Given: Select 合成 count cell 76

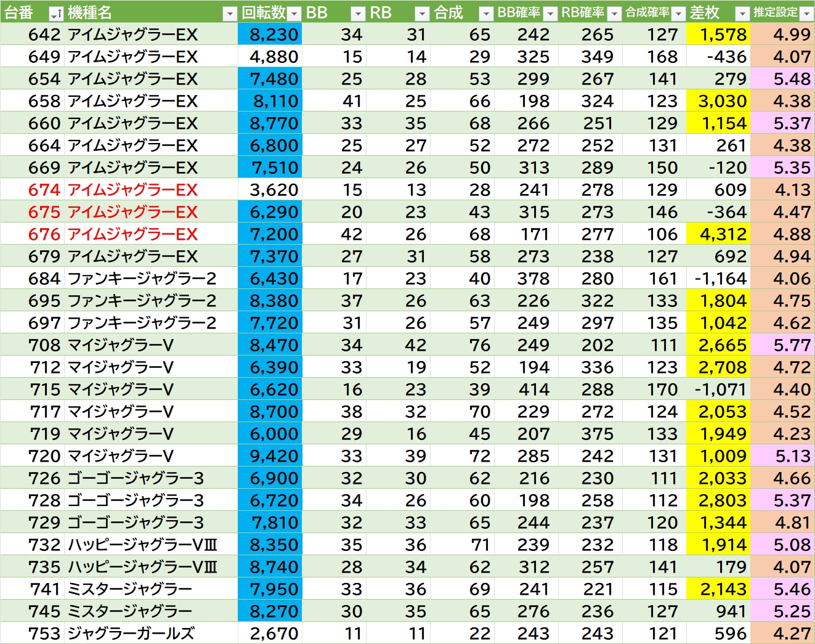Looking at the screenshot, I should point(462,345).
